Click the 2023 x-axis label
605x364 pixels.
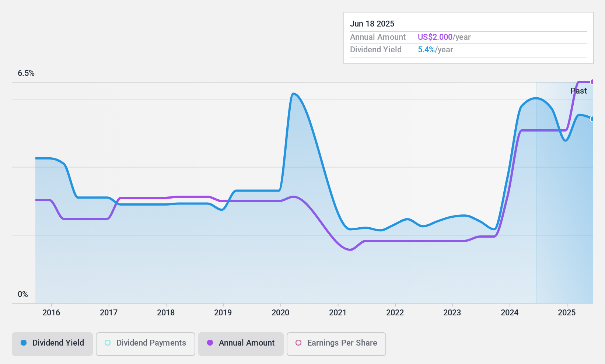452,313
